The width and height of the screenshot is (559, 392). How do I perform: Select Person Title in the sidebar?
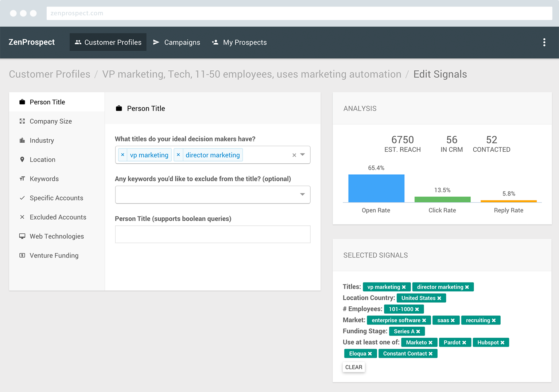57,102
